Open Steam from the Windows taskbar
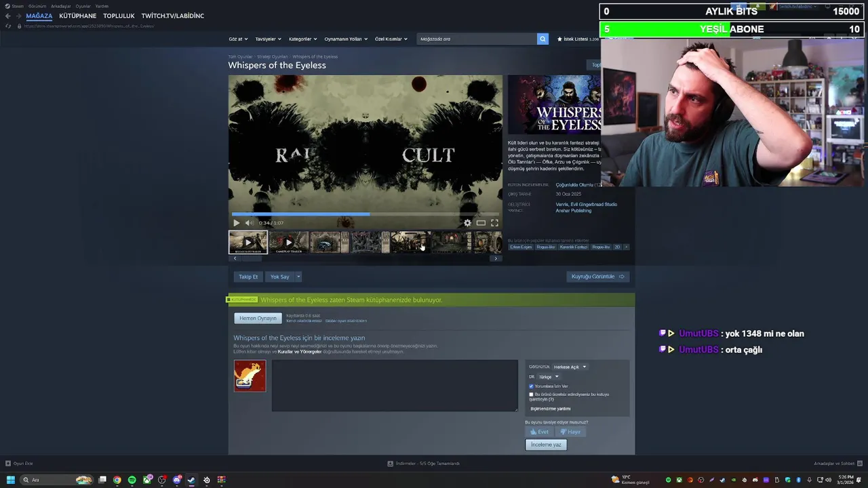Viewport: 868px width, 488px height. click(x=191, y=480)
